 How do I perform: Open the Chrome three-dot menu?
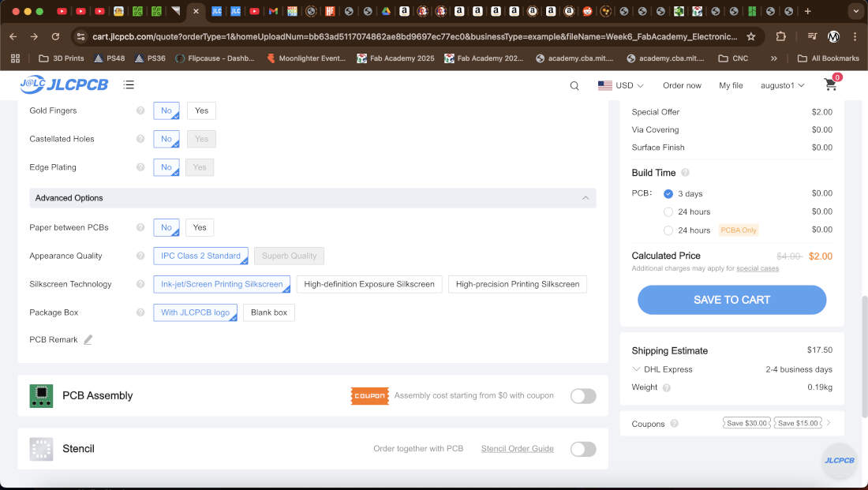855,36
